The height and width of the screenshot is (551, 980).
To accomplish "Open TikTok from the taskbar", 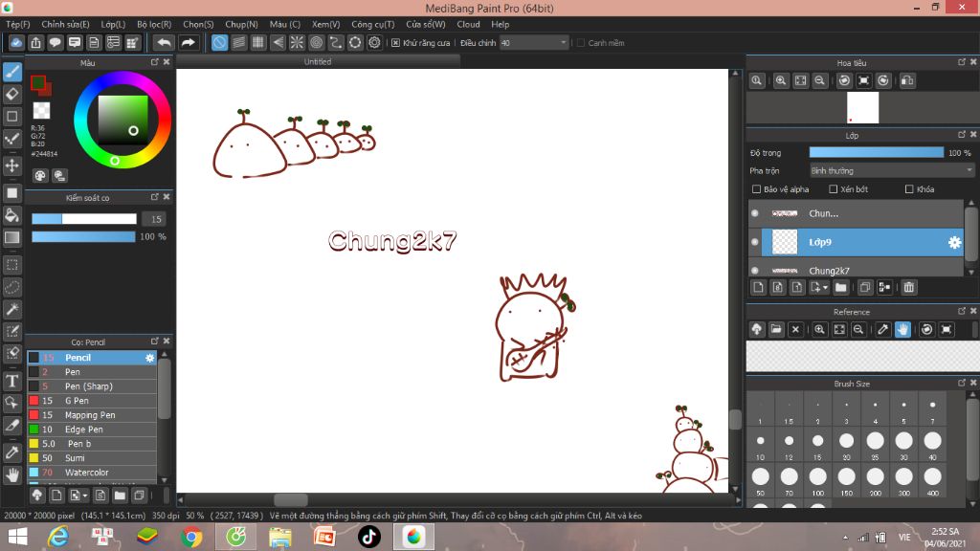I will click(368, 537).
